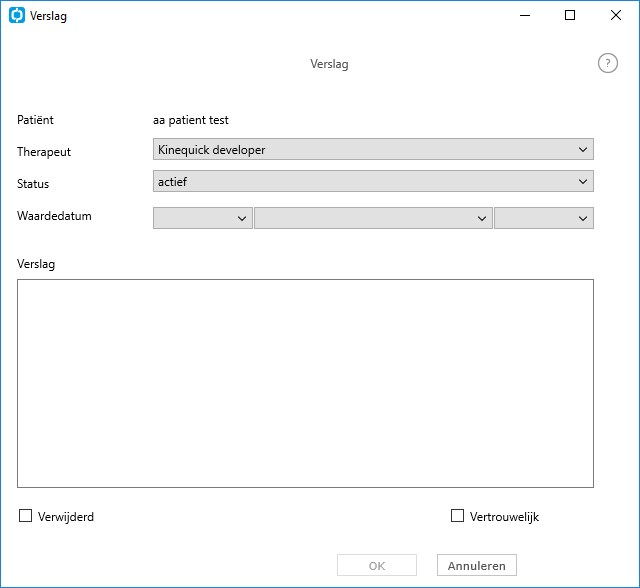Enable the Vertrouwelijk checkbox
This screenshot has height=588, width=640.
(x=457, y=516)
